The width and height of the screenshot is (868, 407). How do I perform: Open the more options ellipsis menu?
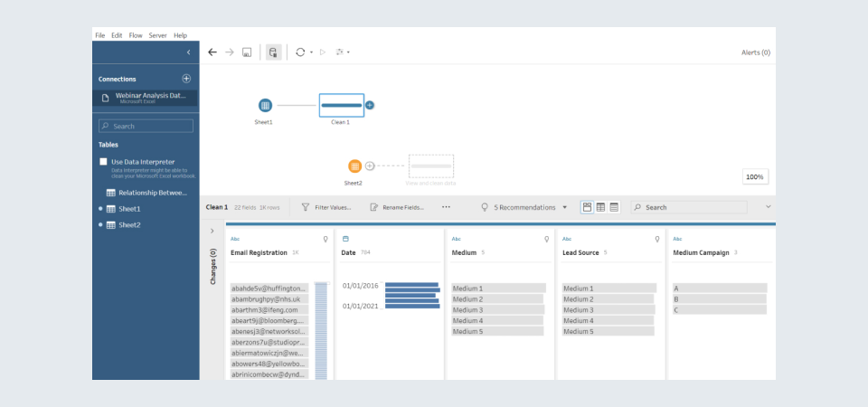446,207
